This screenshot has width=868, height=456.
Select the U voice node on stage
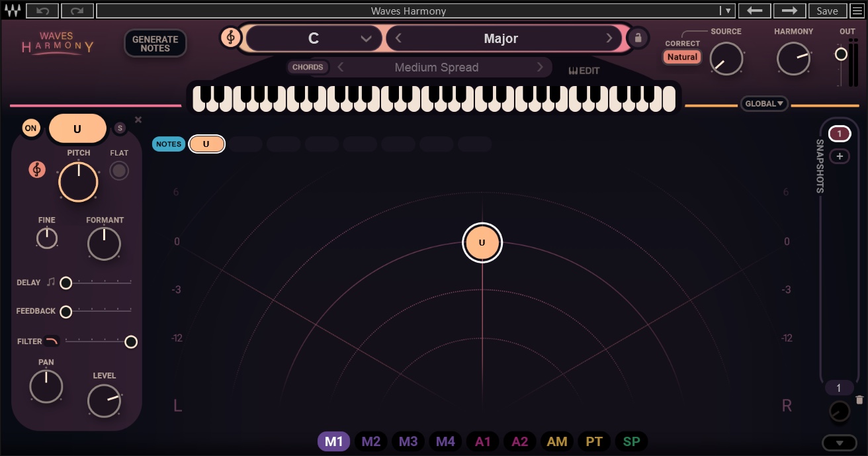pyautogui.click(x=482, y=242)
